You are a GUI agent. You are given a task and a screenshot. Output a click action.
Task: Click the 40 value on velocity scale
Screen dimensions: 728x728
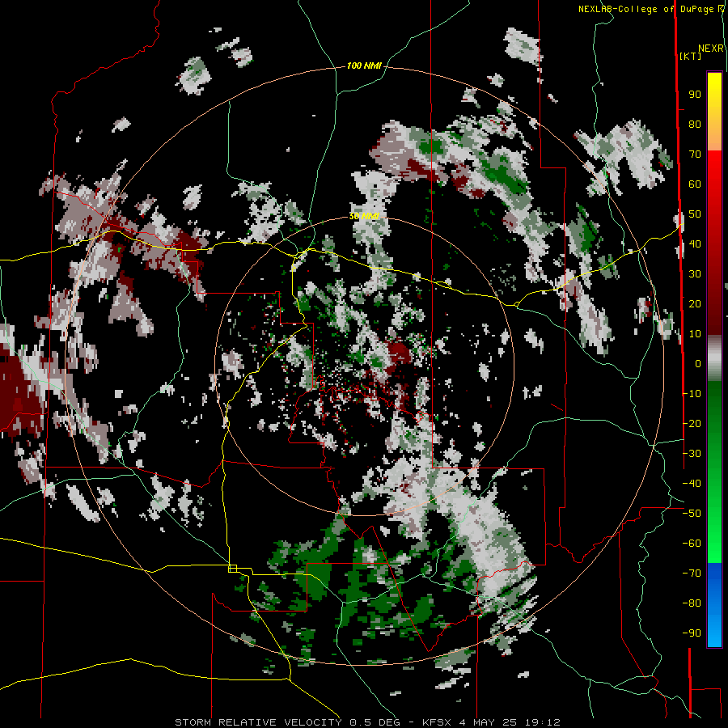pyautogui.click(x=695, y=244)
